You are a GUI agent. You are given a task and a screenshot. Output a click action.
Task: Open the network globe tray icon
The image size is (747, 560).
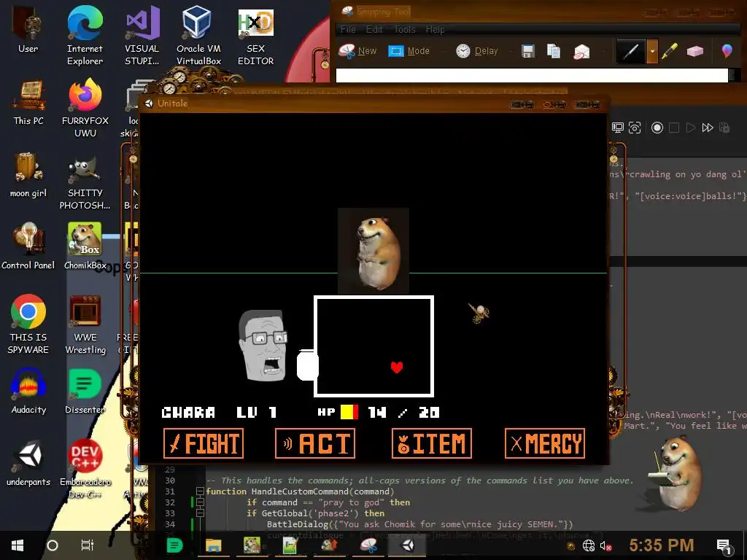coord(589,545)
